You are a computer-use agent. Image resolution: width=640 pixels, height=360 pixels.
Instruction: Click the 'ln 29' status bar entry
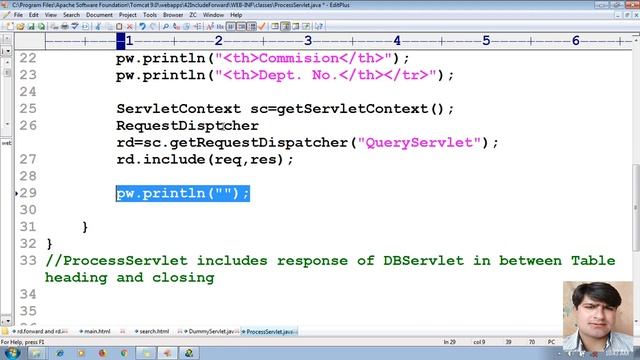point(449,342)
